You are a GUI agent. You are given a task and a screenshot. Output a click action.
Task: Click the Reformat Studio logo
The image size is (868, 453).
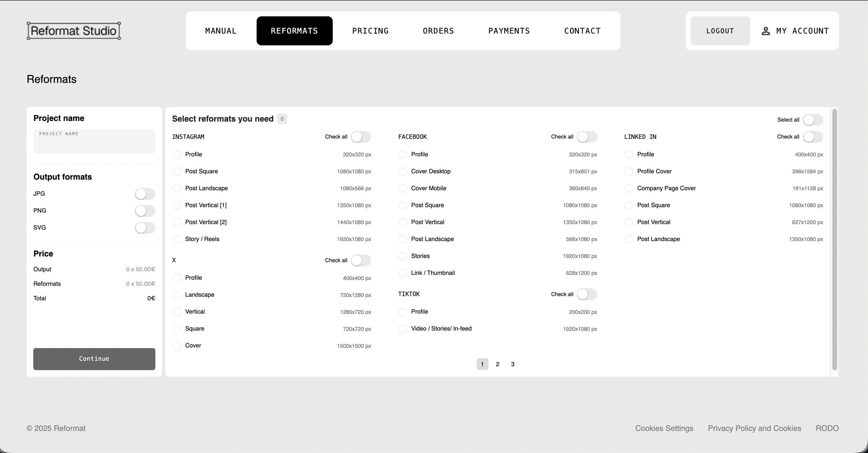pos(73,30)
